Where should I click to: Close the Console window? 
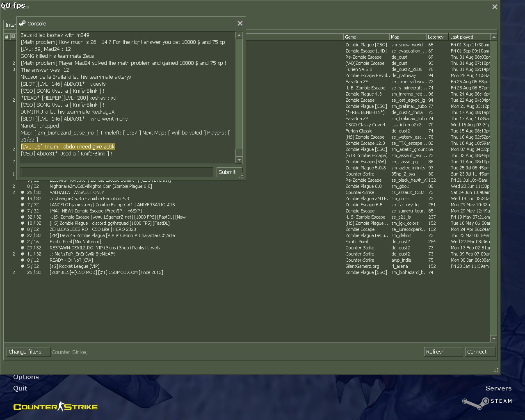[240, 23]
